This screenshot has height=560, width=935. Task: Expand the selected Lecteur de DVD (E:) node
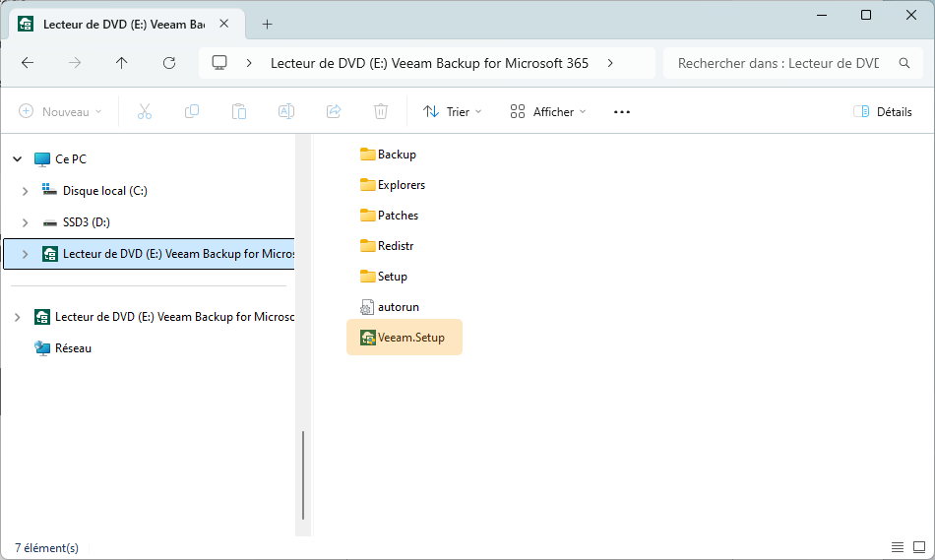click(x=25, y=254)
